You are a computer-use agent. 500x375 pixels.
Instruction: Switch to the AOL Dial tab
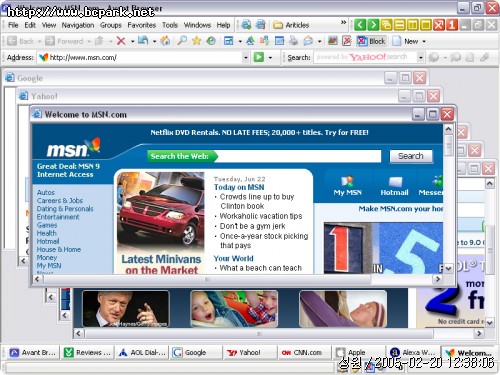tap(142, 352)
